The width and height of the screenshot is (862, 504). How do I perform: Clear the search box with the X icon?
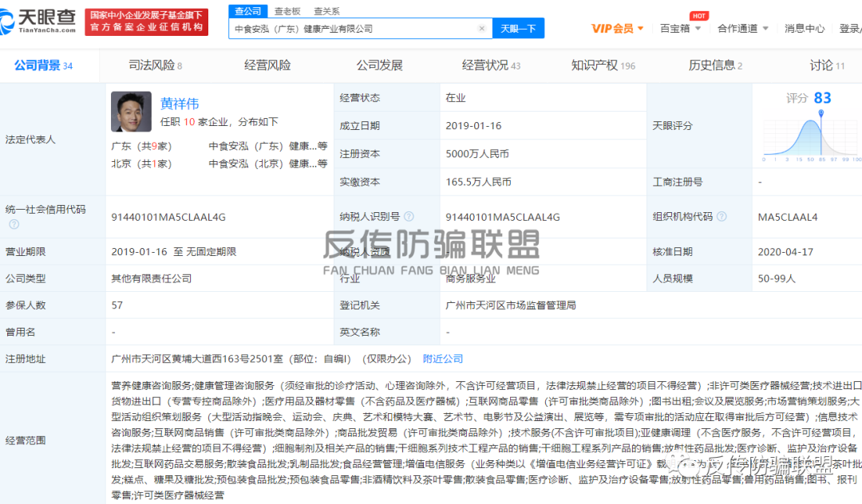(481, 29)
